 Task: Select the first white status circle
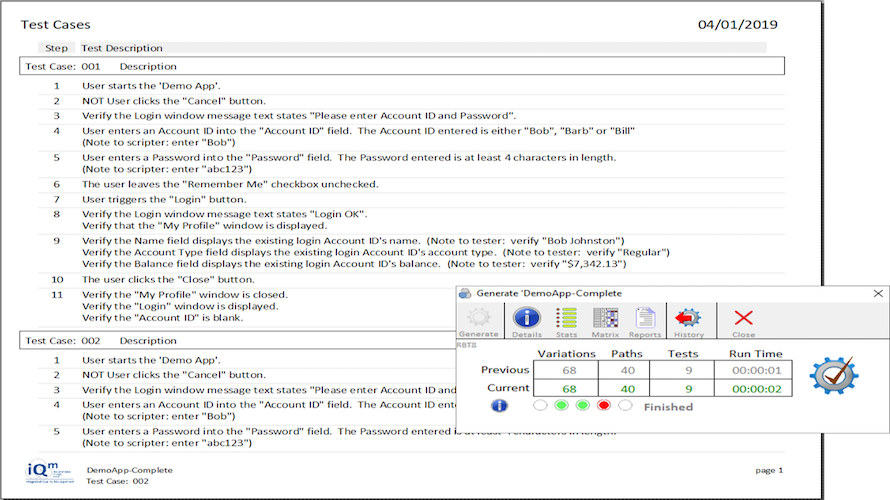coord(540,405)
